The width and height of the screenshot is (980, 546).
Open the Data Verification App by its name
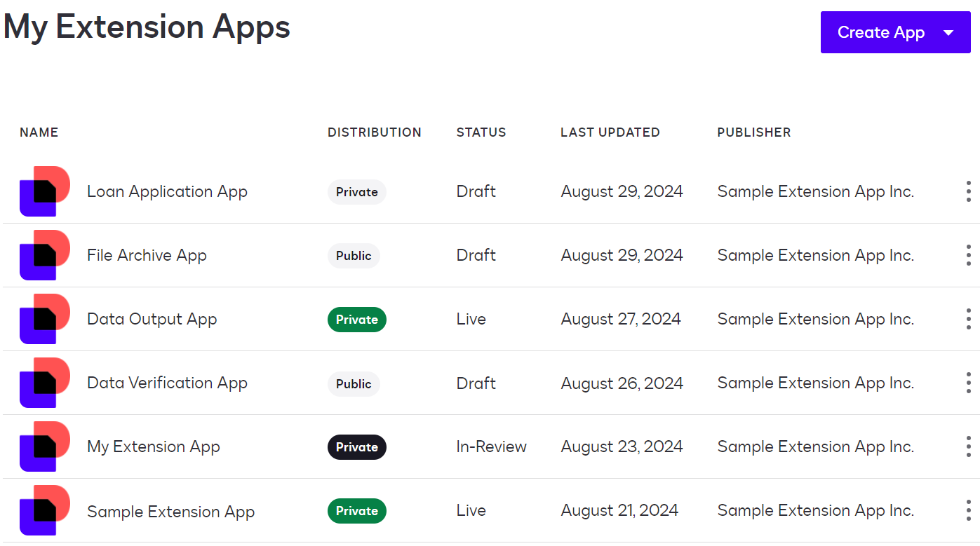[x=166, y=383]
